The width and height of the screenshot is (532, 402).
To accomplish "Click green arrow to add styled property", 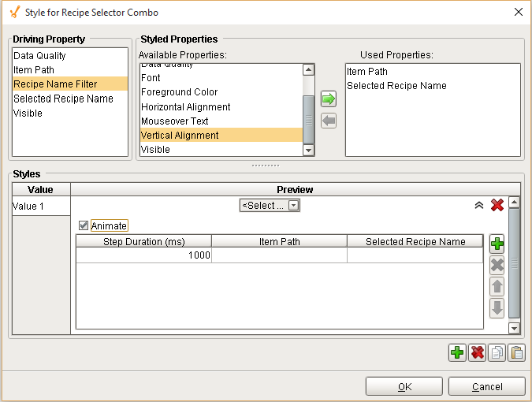I will click(x=329, y=99).
